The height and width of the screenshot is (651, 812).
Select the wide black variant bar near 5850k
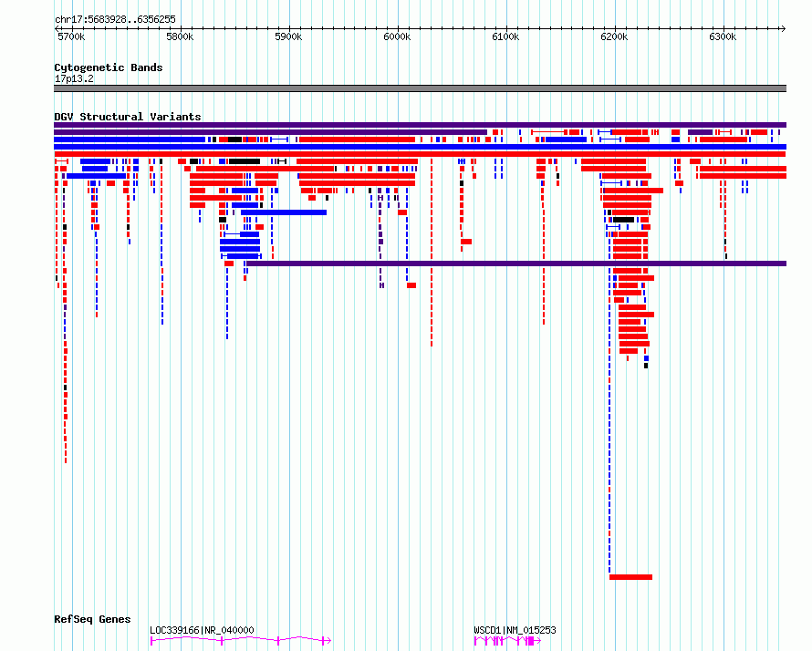(245, 161)
